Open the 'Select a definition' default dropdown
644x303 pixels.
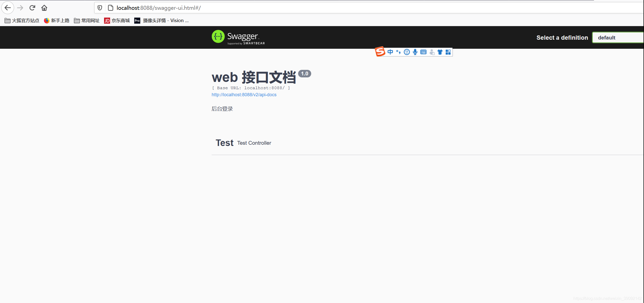pyautogui.click(x=618, y=37)
